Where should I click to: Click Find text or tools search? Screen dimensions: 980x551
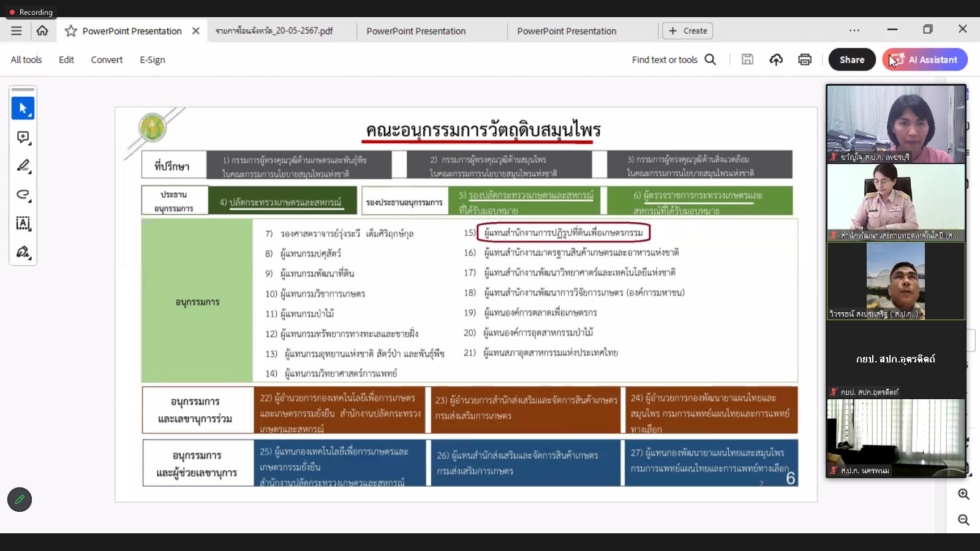(x=665, y=59)
